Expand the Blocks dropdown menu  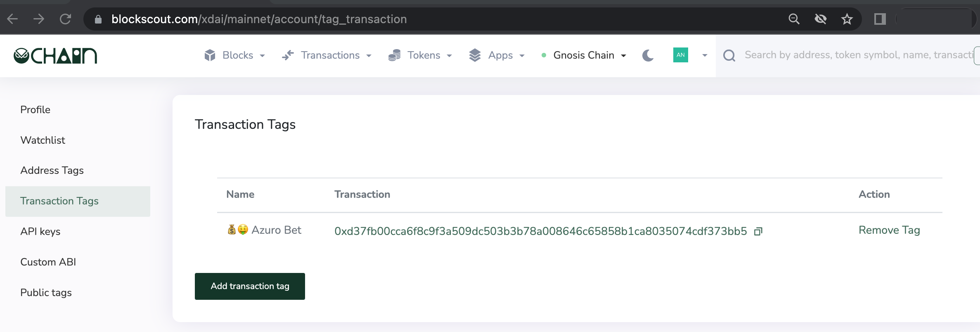tap(234, 55)
